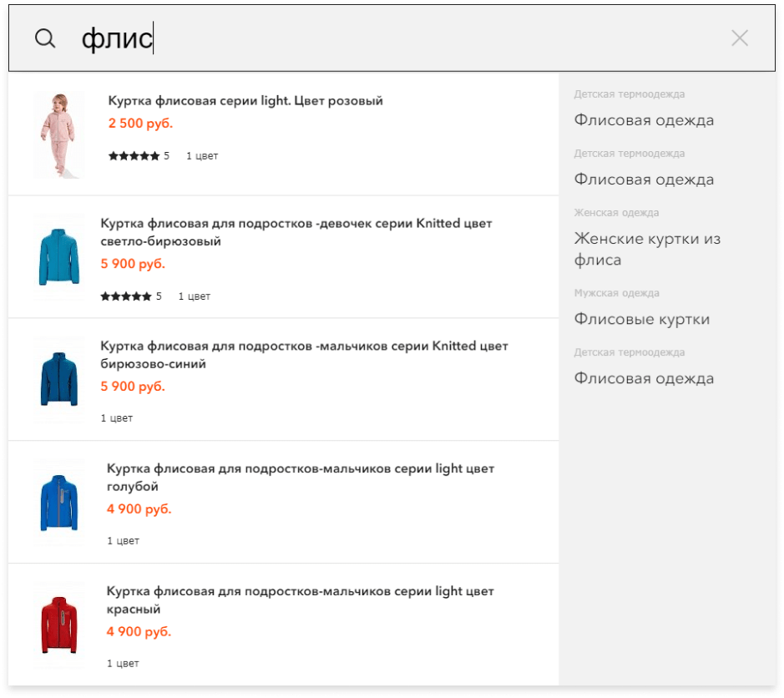Click the "Мужская одежда" section label

[616, 293]
